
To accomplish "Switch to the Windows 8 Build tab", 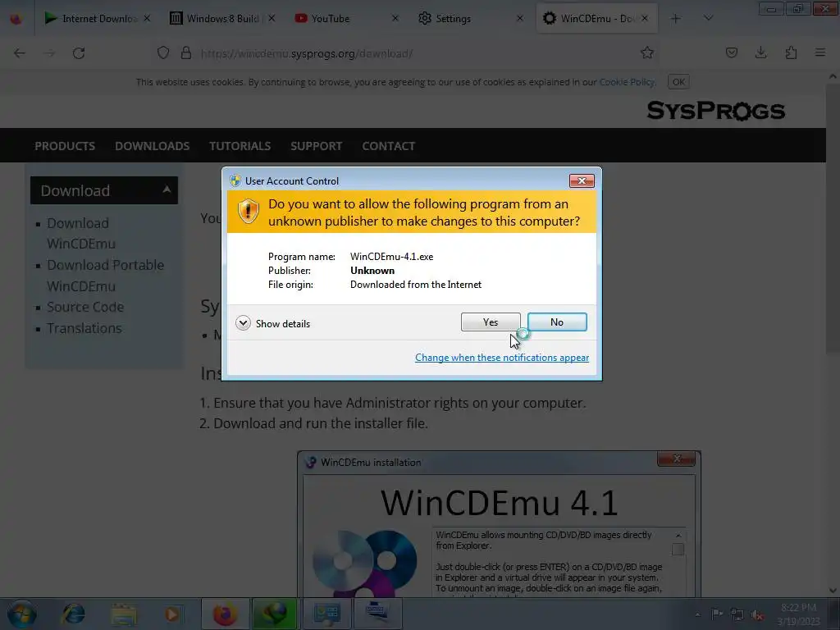I will pos(222,18).
